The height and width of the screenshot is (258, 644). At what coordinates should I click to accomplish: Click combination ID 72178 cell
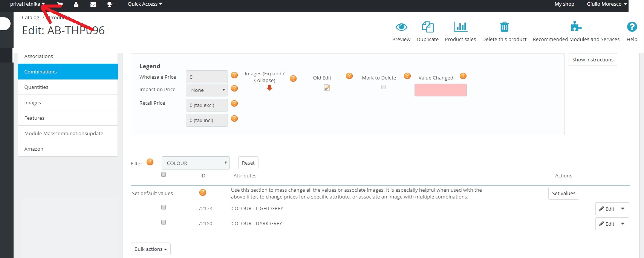click(205, 209)
